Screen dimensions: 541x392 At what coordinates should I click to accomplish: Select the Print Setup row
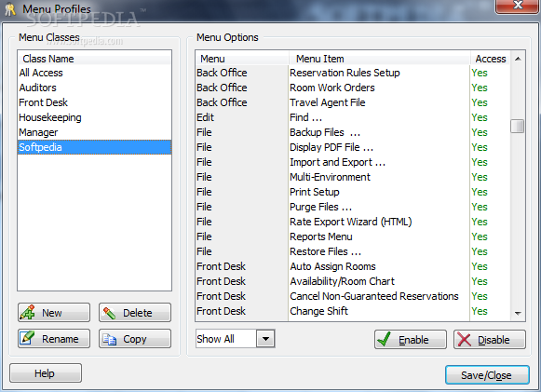353,192
